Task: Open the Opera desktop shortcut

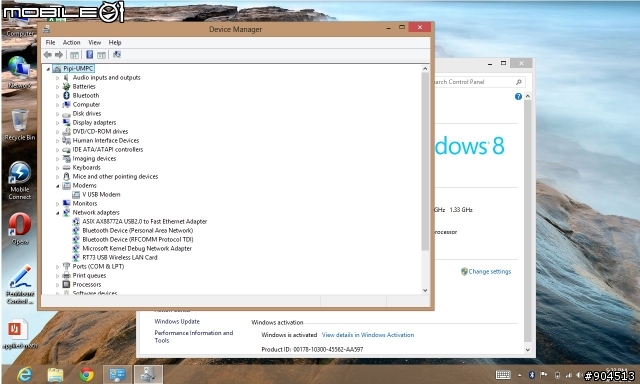Action: [20, 229]
